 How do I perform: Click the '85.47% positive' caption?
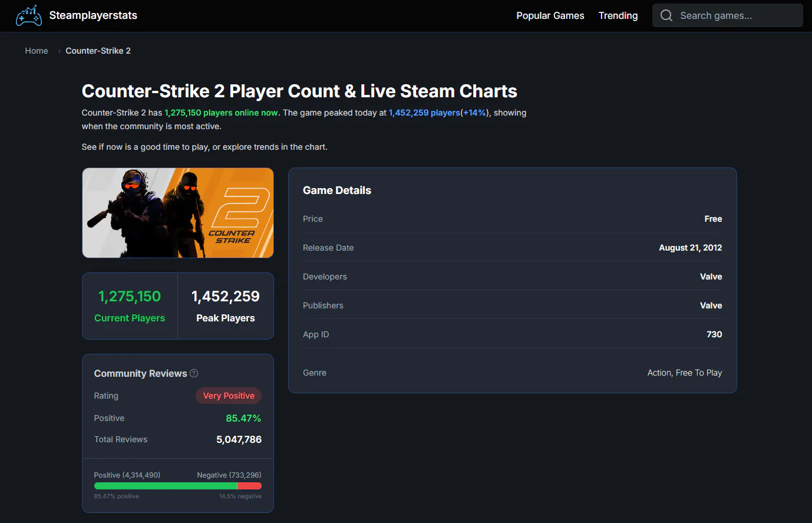coord(117,496)
